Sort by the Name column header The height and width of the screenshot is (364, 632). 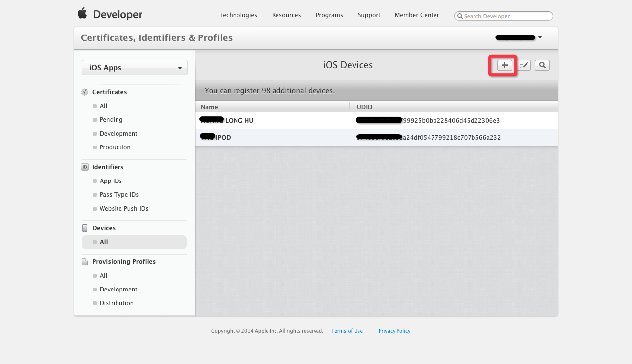[x=209, y=107]
